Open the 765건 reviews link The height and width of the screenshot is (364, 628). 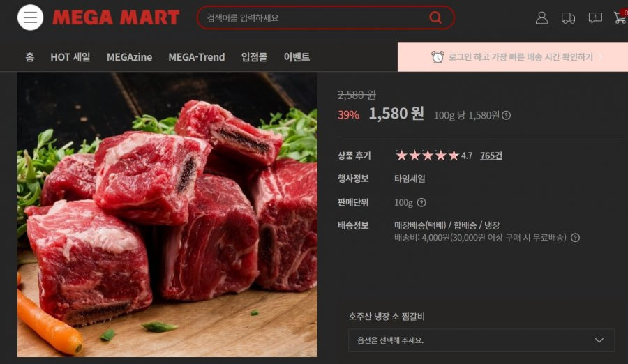(491, 156)
